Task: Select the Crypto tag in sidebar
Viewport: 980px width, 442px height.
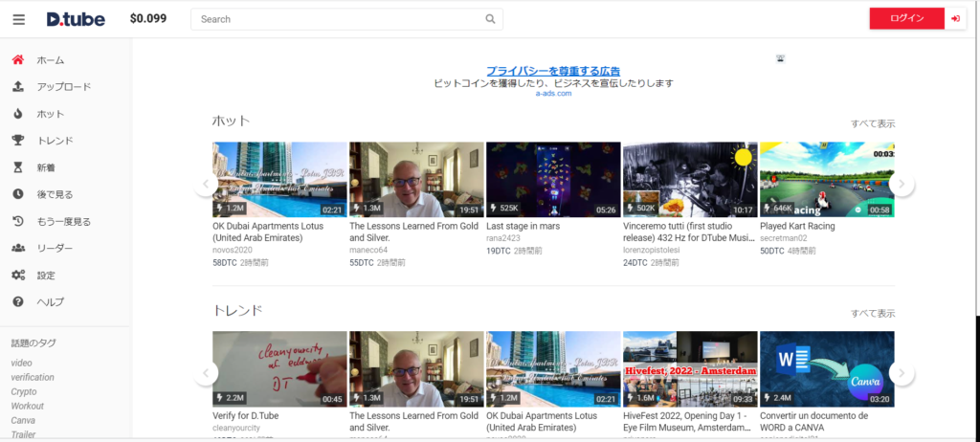Action: [24, 391]
